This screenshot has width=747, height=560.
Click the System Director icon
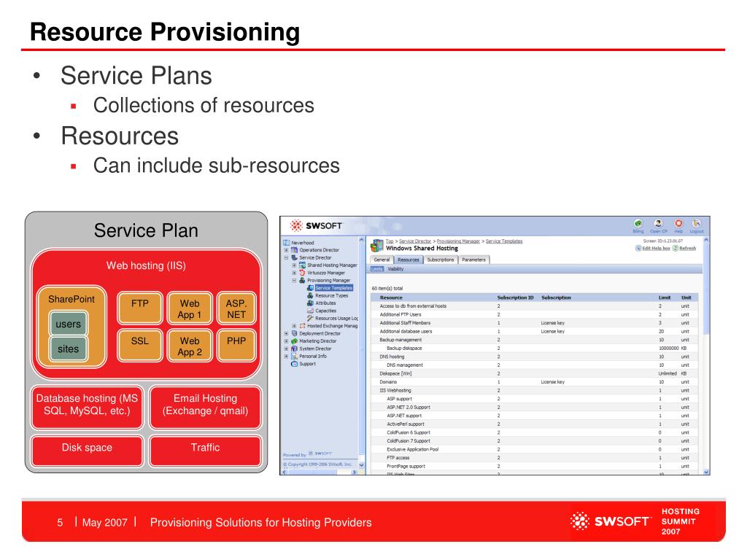click(295, 349)
